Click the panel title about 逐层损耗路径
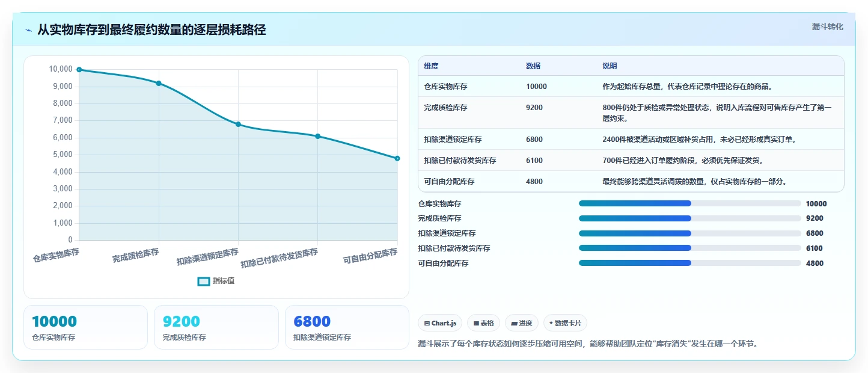 (151, 30)
